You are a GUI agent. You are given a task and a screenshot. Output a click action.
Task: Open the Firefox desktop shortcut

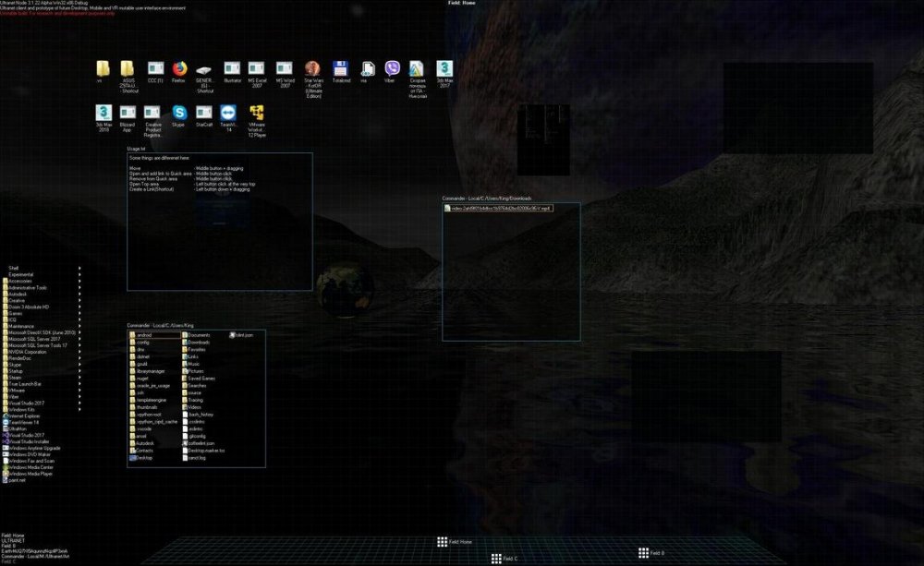click(179, 68)
